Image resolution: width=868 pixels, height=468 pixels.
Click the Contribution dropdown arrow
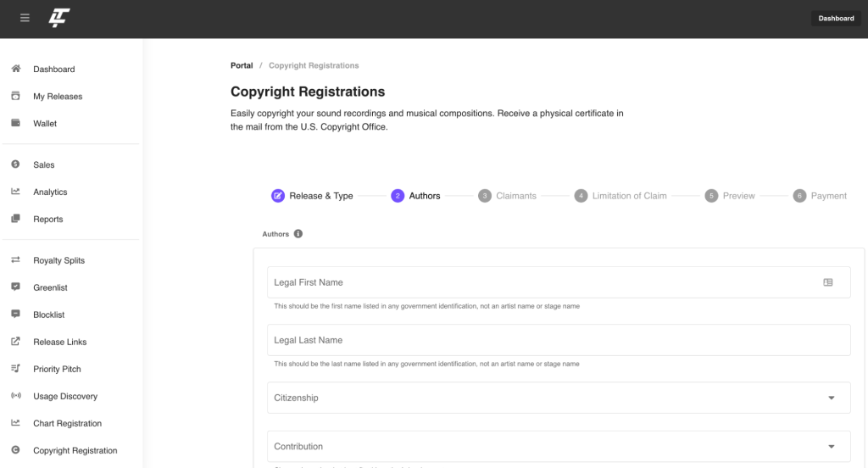(831, 447)
